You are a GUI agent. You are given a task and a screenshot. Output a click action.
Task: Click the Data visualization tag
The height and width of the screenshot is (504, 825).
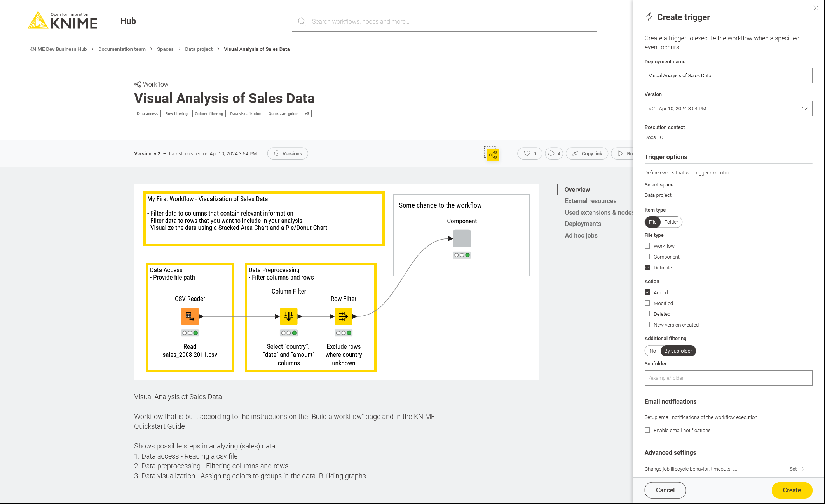[246, 113]
